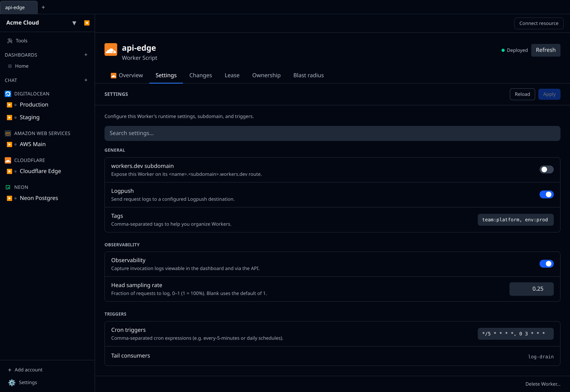Select AWS Main account
This screenshot has height=392, width=570.
[x=33, y=144]
